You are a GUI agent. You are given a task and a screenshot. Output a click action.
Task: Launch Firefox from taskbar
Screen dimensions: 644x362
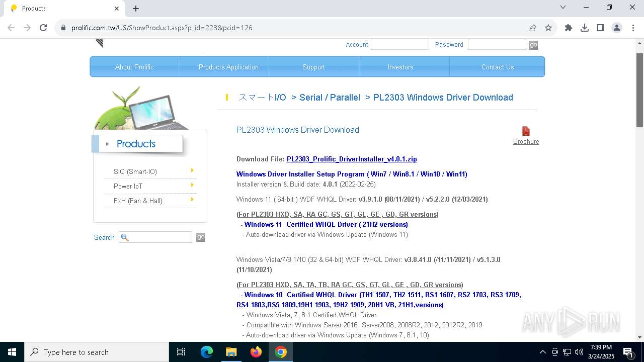(x=256, y=352)
